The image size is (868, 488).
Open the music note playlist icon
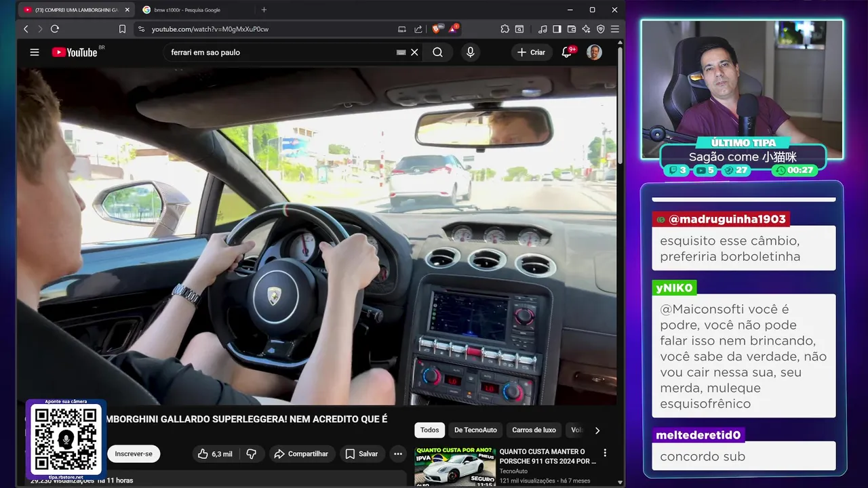(542, 29)
